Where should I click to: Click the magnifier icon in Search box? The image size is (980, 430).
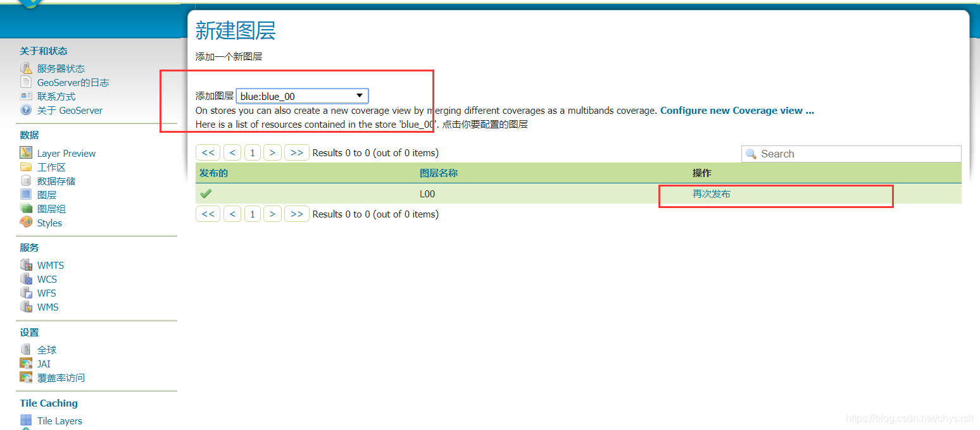pyautogui.click(x=751, y=154)
